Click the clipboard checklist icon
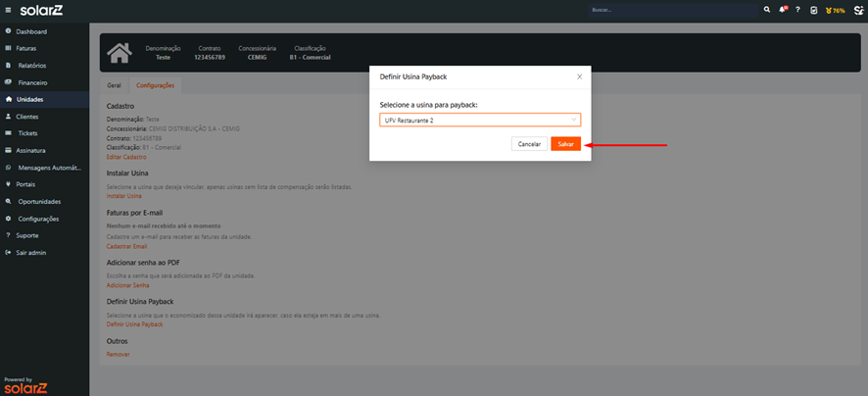 tap(813, 10)
